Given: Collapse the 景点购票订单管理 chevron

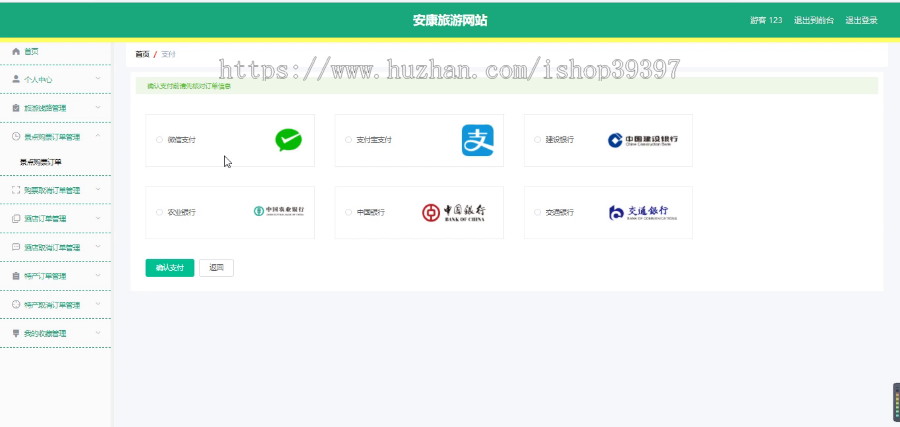Looking at the screenshot, I should tap(98, 136).
